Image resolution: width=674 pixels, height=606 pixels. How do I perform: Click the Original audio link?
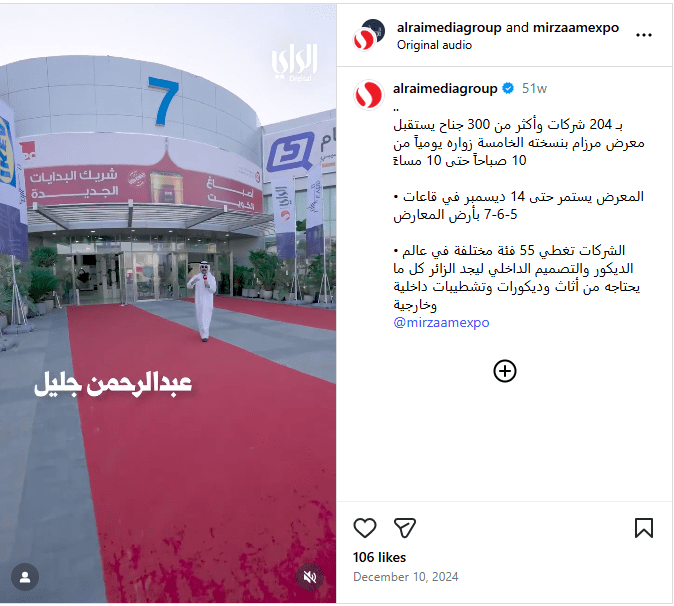click(x=434, y=45)
